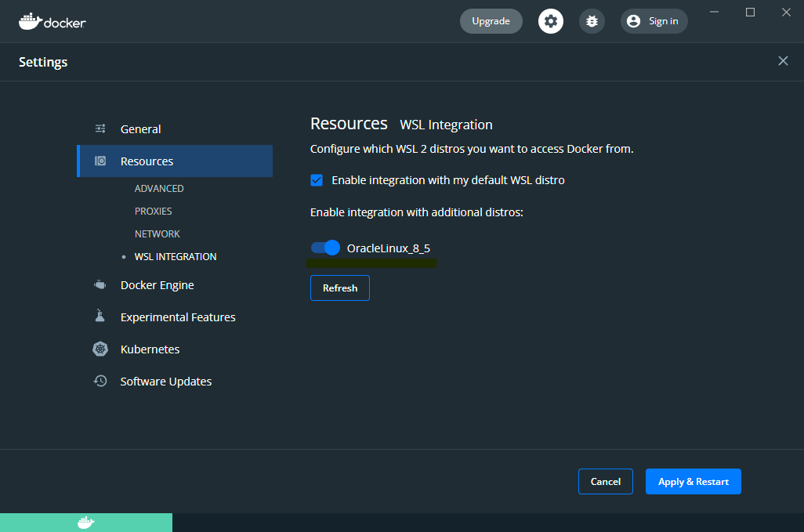Toggle off OracleLinux_8_5 integration switch
The image size is (804, 532).
326,248
